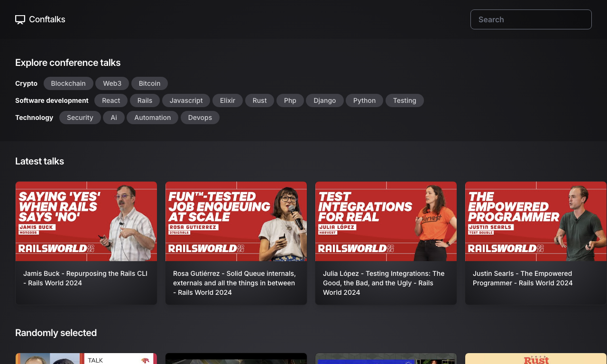Open the Rust conference thumbnail under Randomly selected
607x364 pixels.
pos(536,358)
